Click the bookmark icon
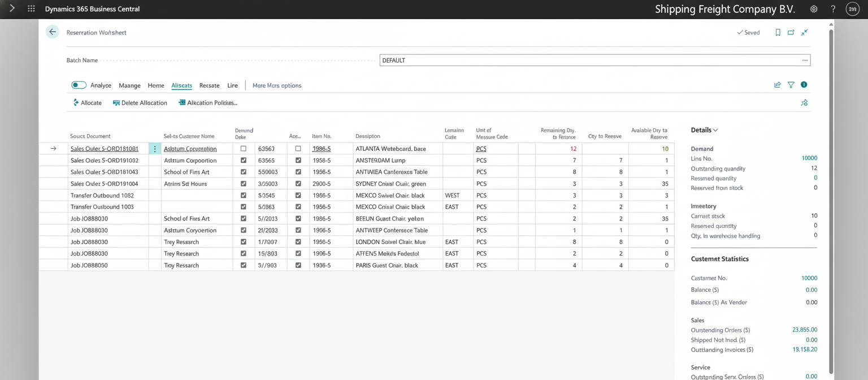The width and height of the screenshot is (868, 380). [x=778, y=33]
